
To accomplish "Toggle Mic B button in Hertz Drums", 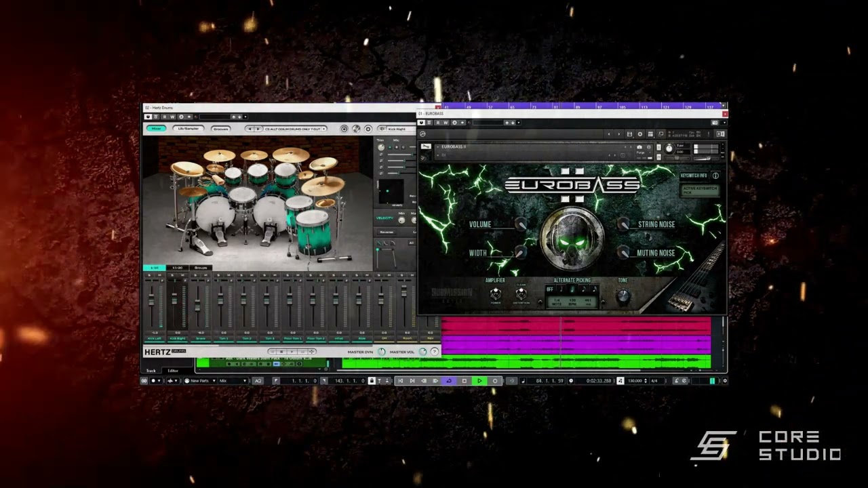I will [x=397, y=146].
